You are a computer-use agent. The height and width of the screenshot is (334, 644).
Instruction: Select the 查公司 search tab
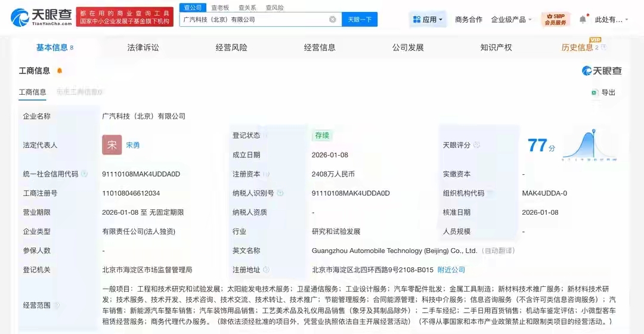coord(193,7)
